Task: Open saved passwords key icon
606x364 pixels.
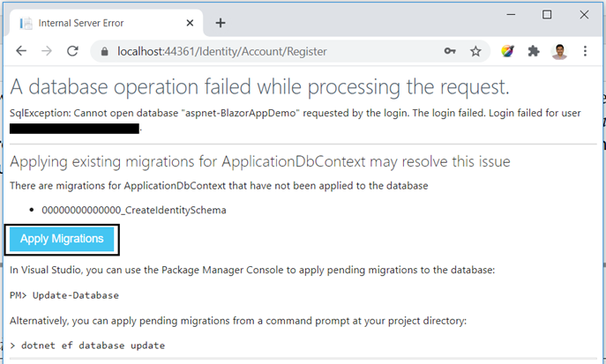Action: [x=450, y=51]
